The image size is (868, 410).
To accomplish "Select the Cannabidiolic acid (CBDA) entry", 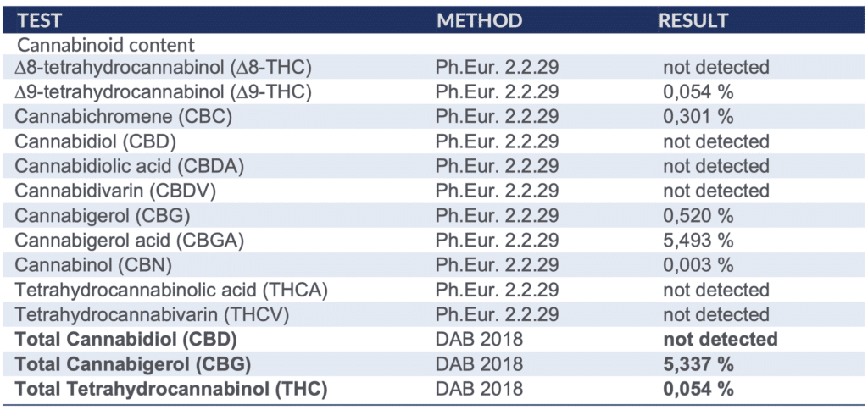I will point(130,166).
